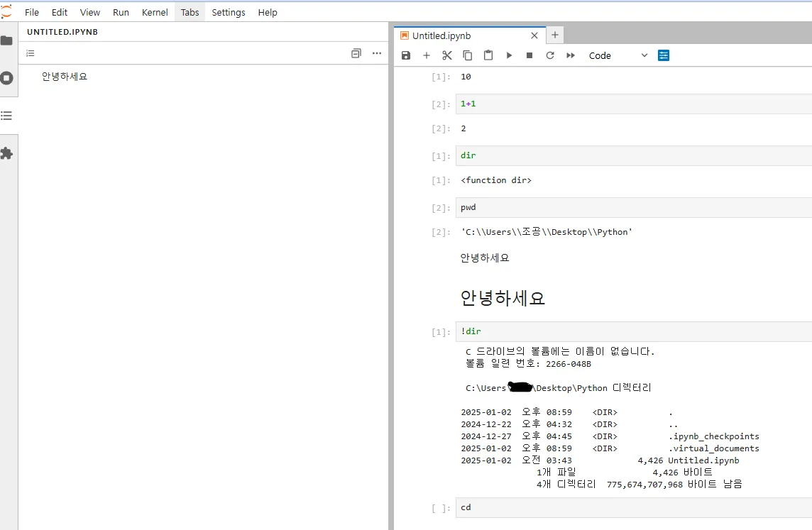Viewport: 812px width, 530px height.
Task: Select the large 안녕하세요 markdown heading cell
Action: click(x=503, y=298)
